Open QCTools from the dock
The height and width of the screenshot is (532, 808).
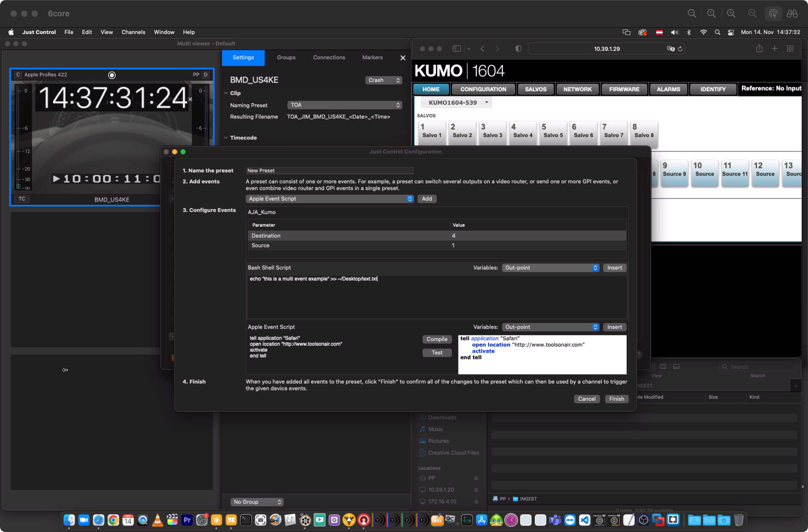(x=450, y=520)
